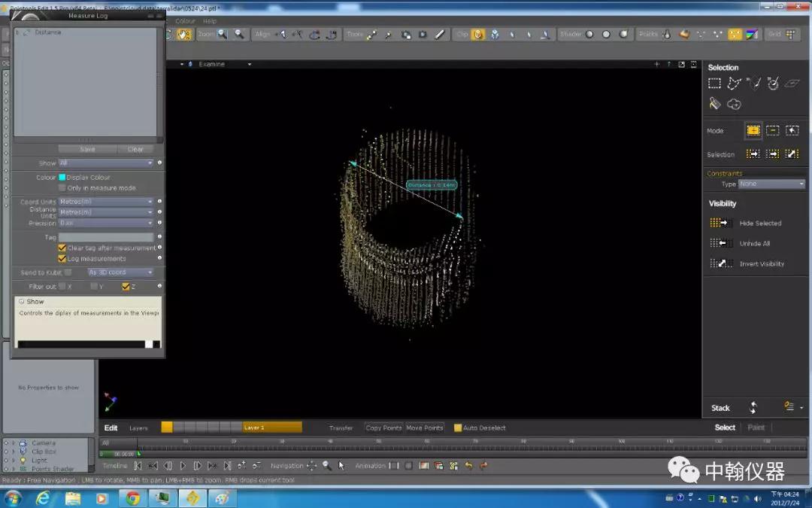This screenshot has height=508, width=812.
Task: Click the Invert Visibility icon
Action: pos(720,263)
